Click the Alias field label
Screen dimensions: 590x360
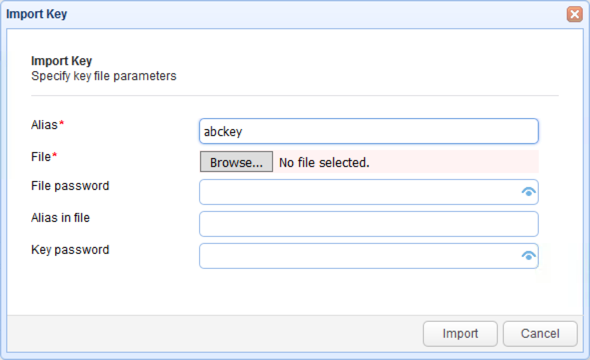[x=44, y=125]
